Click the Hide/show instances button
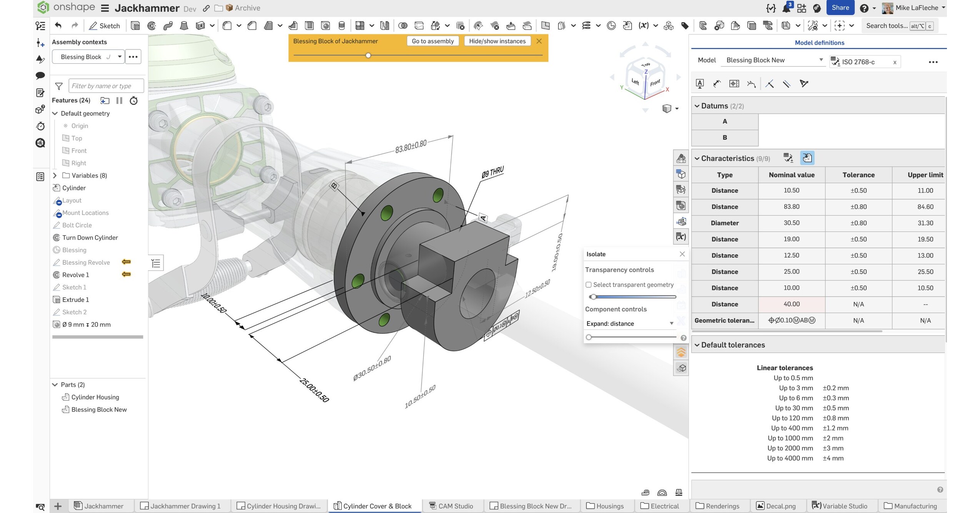This screenshot has height=513, width=980. pyautogui.click(x=497, y=41)
